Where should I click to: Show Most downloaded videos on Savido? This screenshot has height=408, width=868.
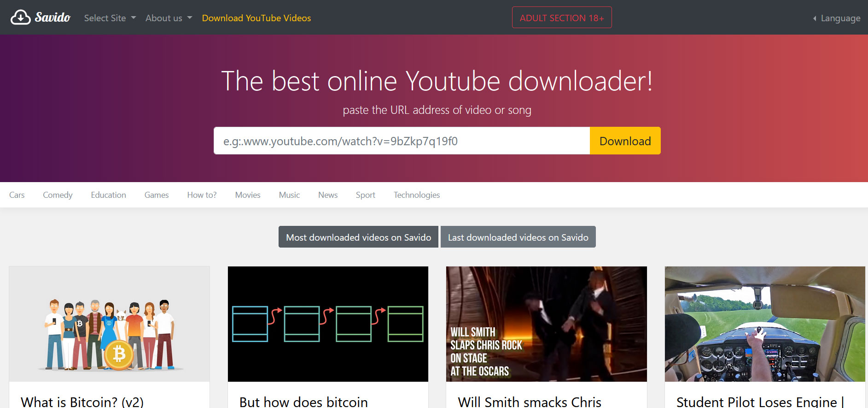(x=358, y=237)
